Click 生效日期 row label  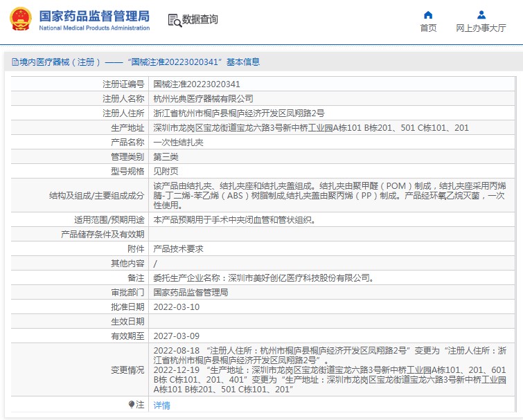tap(127, 322)
